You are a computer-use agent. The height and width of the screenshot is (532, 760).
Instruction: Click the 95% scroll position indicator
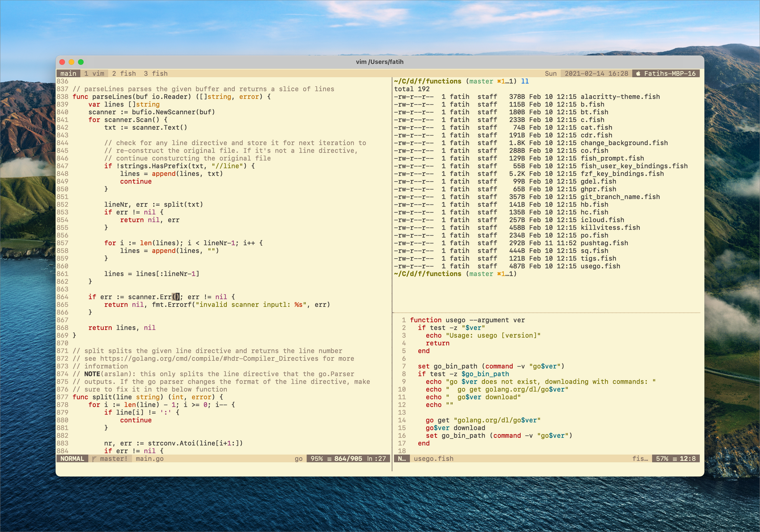317,458
